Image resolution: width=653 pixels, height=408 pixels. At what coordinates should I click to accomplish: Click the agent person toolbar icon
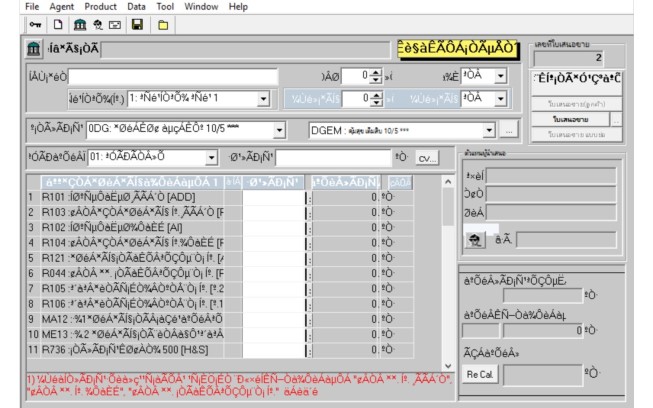(97, 25)
